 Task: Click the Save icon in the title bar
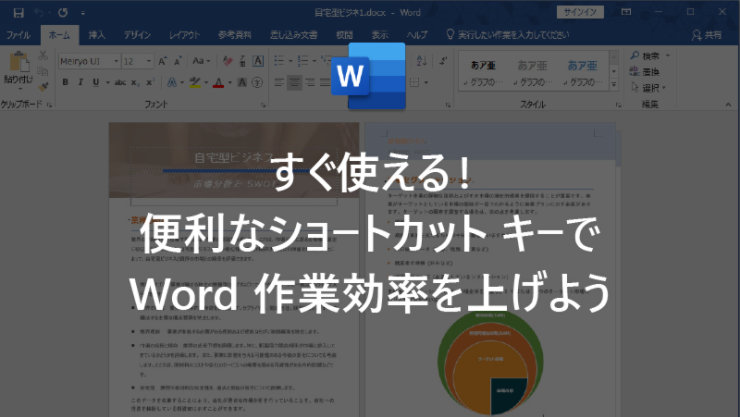tap(18, 13)
